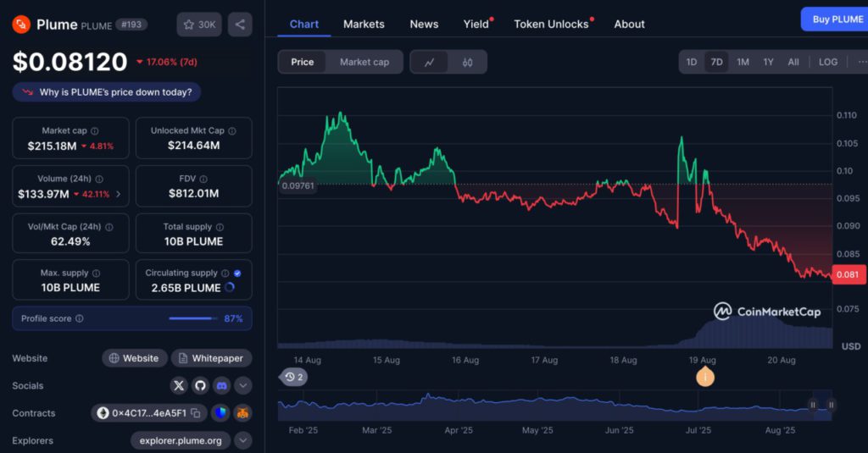The width and height of the screenshot is (868, 453).
Task: Switch the chart to Market cap
Action: (364, 62)
